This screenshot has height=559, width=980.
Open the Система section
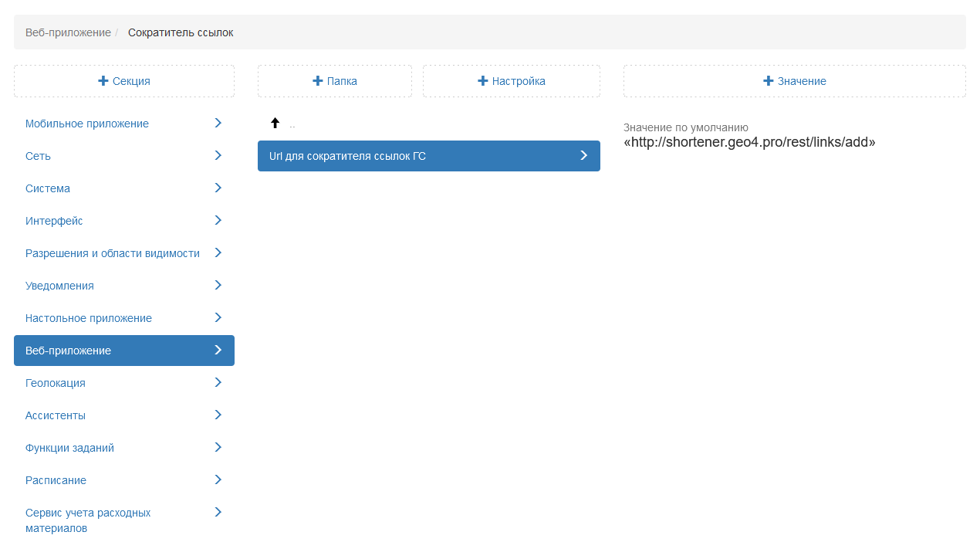click(x=48, y=188)
